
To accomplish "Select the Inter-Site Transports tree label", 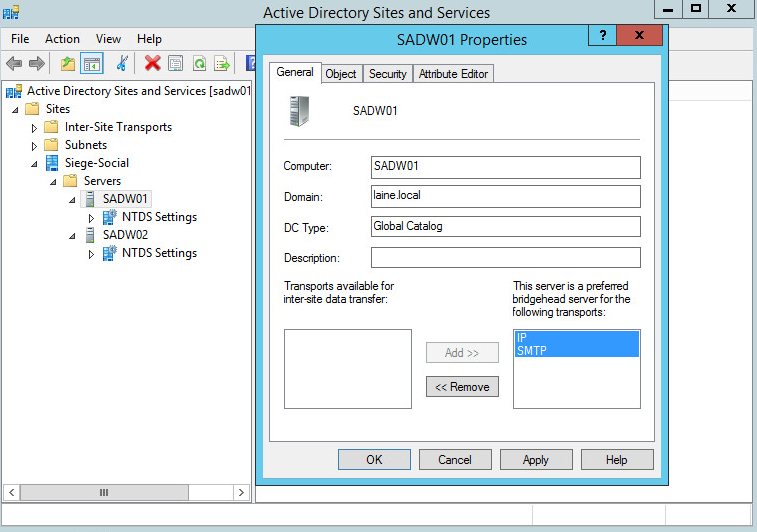I will (x=118, y=127).
